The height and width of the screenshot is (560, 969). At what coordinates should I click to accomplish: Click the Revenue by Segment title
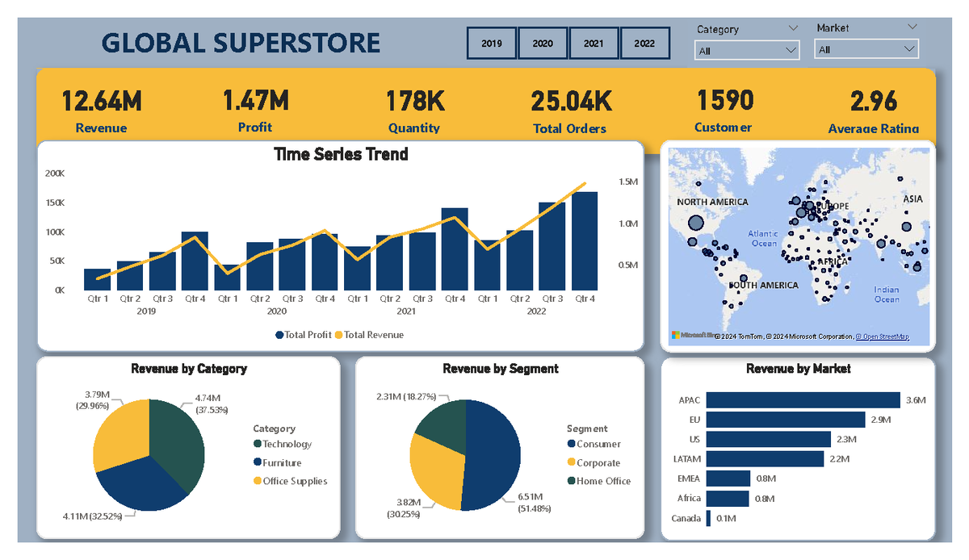point(501,369)
